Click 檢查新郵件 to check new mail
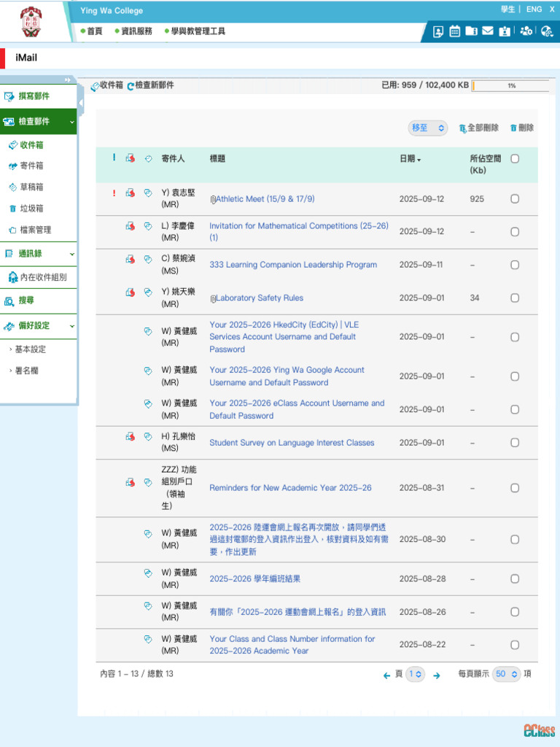Screen dimensions: 560x747 coord(150,85)
